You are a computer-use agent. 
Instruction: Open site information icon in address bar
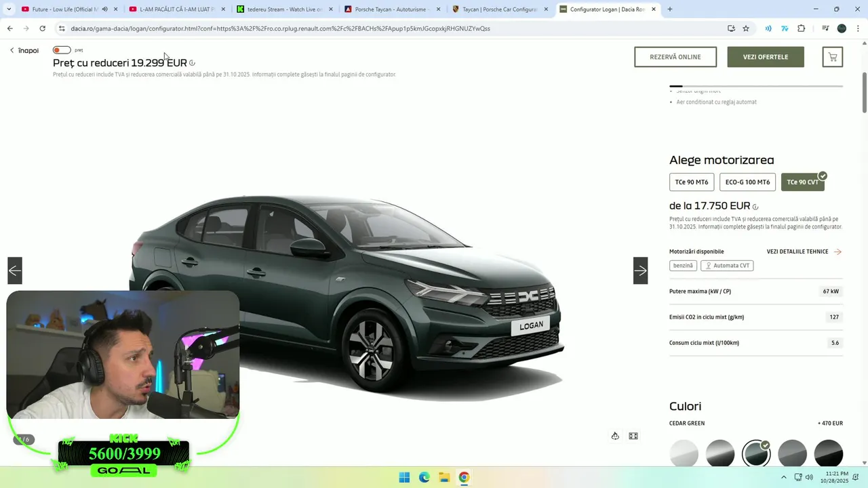[x=62, y=28]
